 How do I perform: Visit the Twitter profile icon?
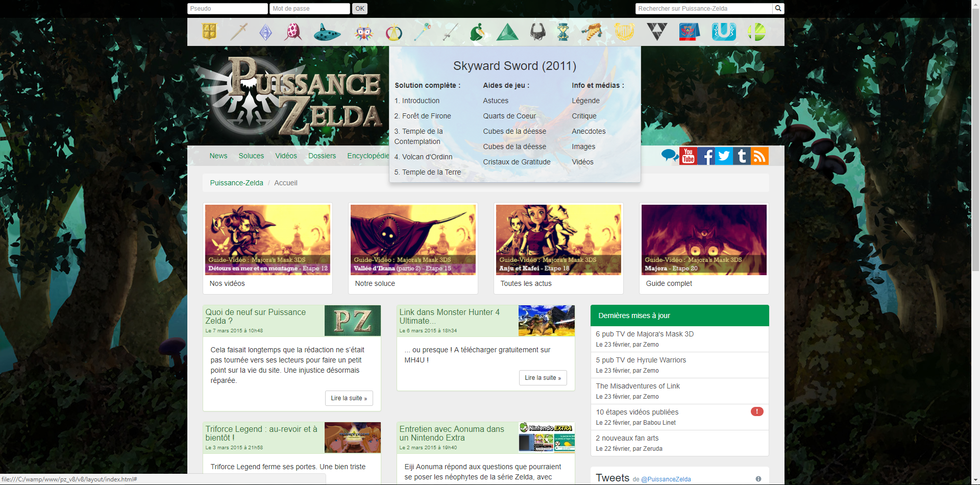(x=724, y=156)
